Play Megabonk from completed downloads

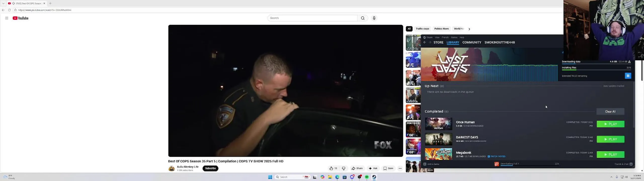[x=610, y=154]
